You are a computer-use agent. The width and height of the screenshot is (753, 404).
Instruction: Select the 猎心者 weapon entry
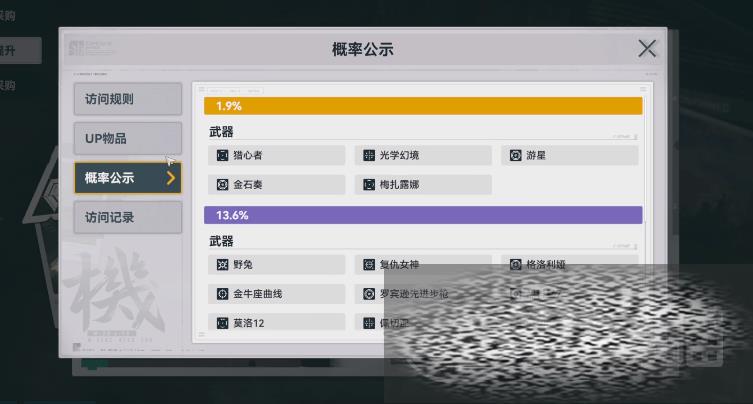click(x=277, y=155)
